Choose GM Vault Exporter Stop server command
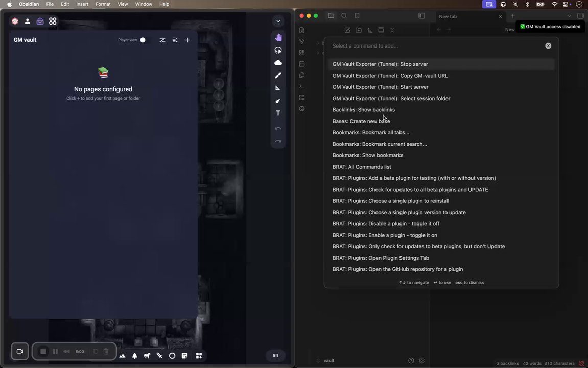 [441, 64]
